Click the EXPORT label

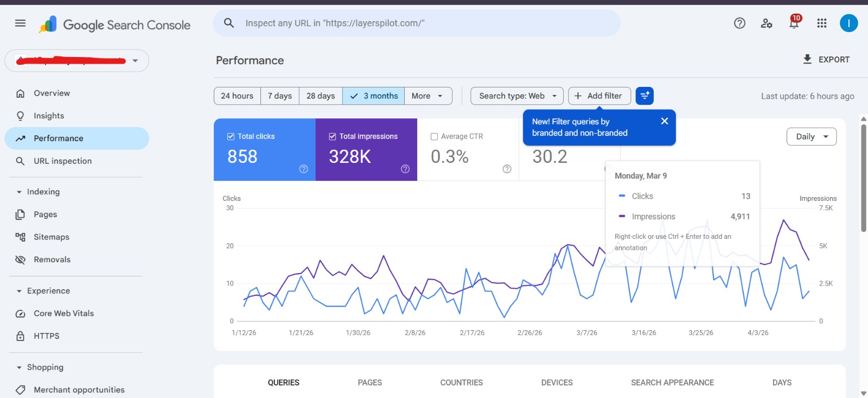click(834, 60)
